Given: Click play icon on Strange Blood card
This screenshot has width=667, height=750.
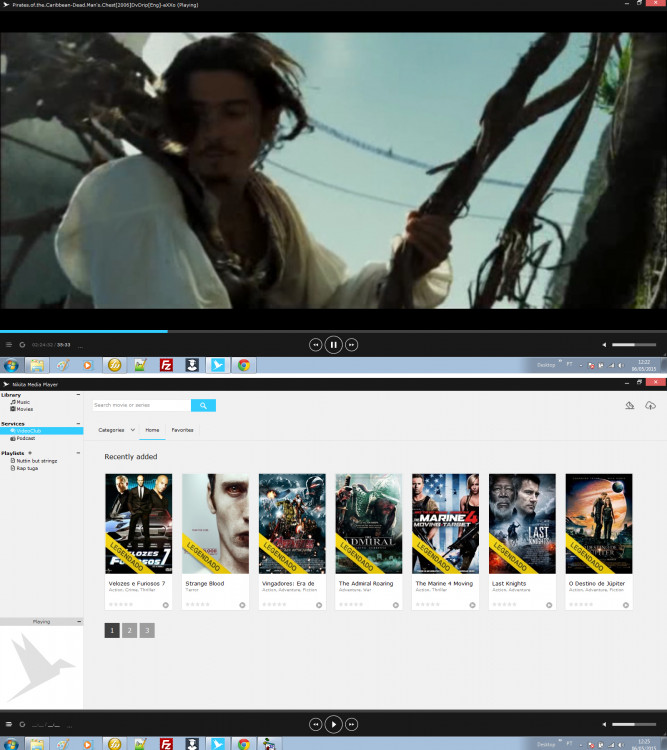Looking at the screenshot, I should click(242, 605).
